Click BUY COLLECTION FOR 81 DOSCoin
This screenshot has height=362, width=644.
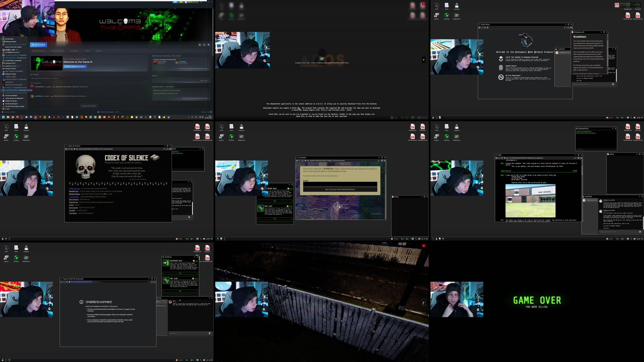coord(340,189)
